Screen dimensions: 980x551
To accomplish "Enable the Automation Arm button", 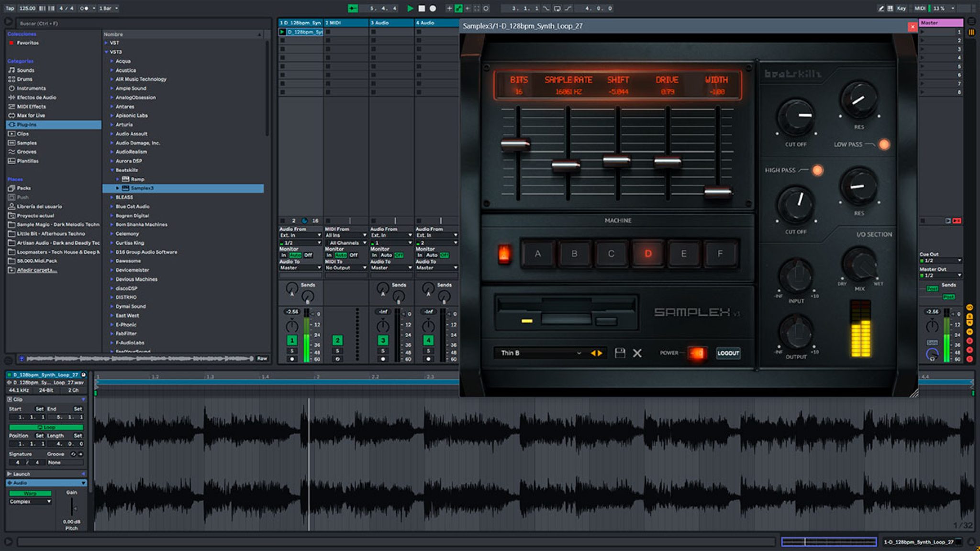I will 458,8.
